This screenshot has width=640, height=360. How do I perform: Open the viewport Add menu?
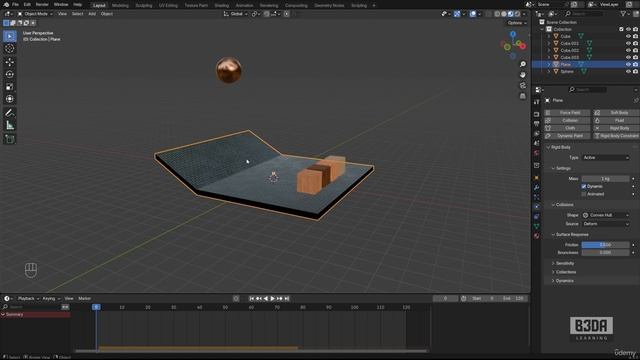pos(92,14)
